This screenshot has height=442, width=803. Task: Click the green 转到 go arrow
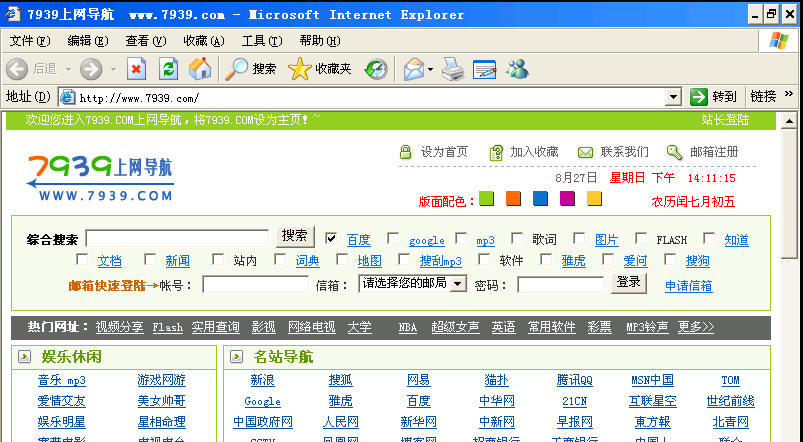tap(699, 96)
